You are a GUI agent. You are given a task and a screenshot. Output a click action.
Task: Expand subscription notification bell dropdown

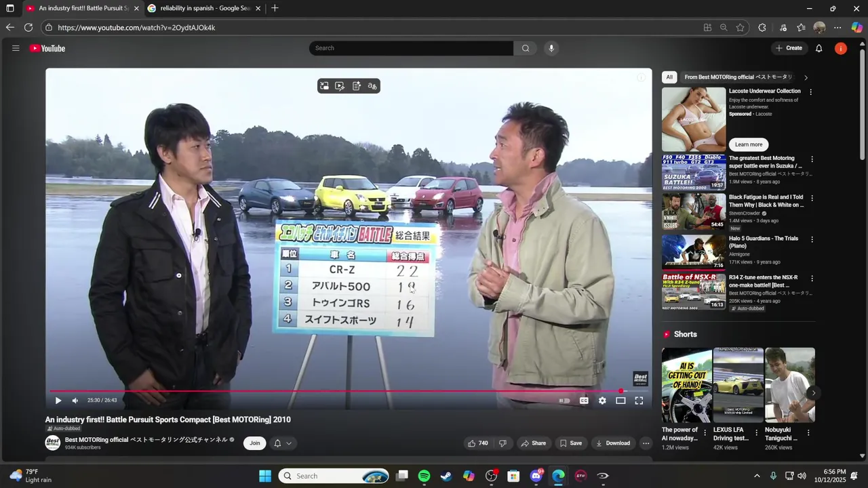point(283,443)
